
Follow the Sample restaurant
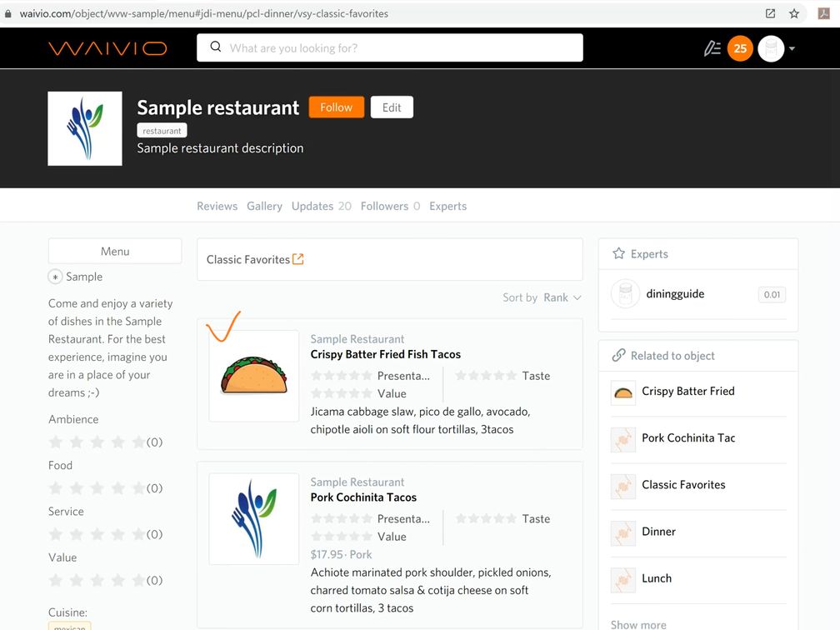[x=336, y=107]
